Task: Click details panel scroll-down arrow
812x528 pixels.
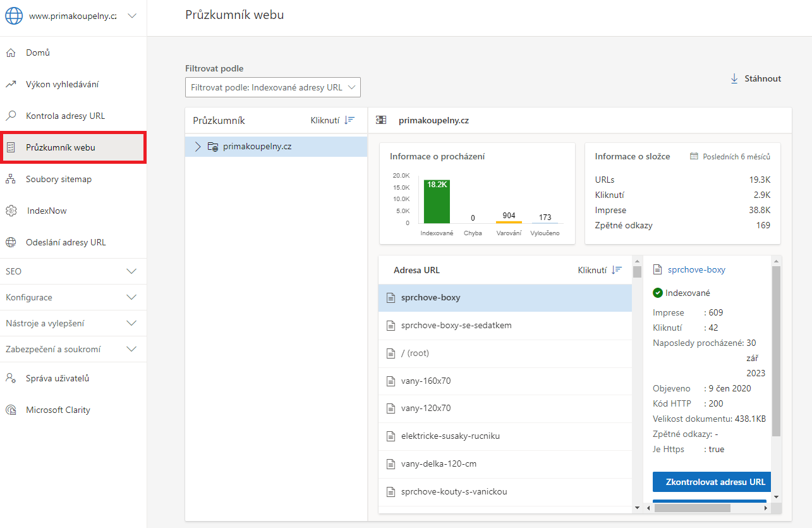Action: tap(777, 497)
